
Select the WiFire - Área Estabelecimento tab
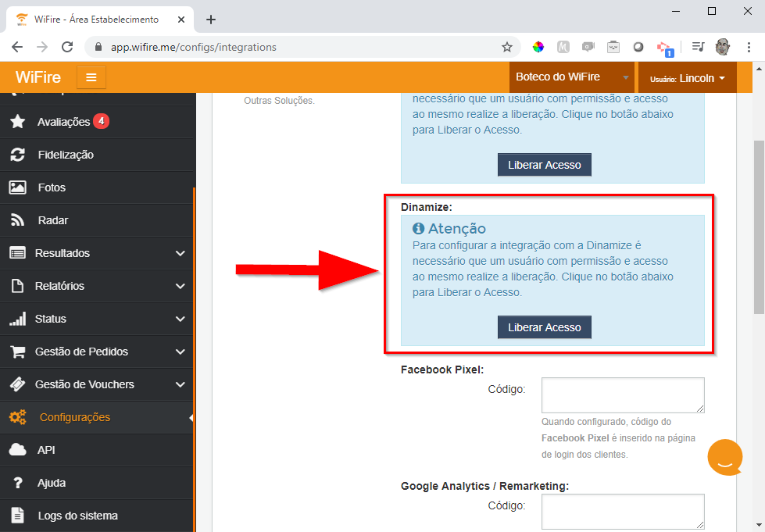100,20
